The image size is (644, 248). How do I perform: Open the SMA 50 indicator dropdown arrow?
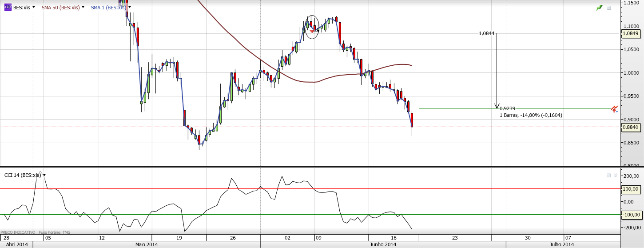[x=83, y=8]
